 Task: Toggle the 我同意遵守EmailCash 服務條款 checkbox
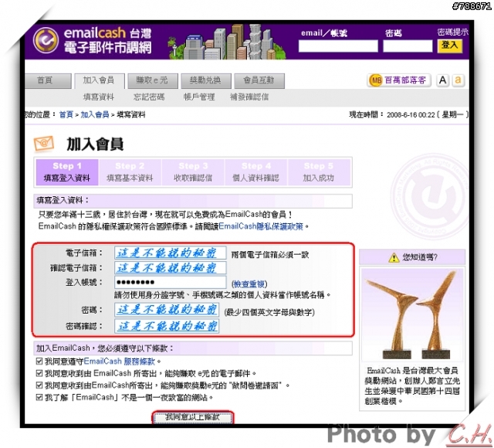39,361
